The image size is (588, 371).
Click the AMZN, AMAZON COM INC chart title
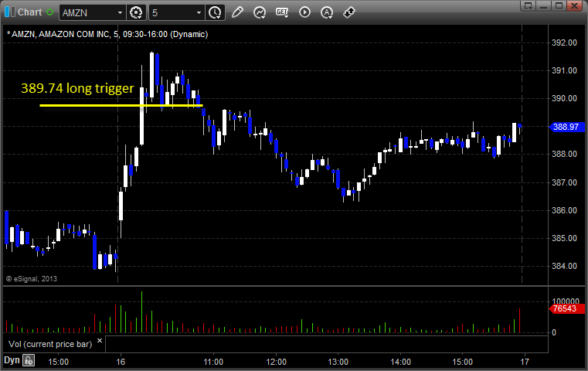pos(107,35)
